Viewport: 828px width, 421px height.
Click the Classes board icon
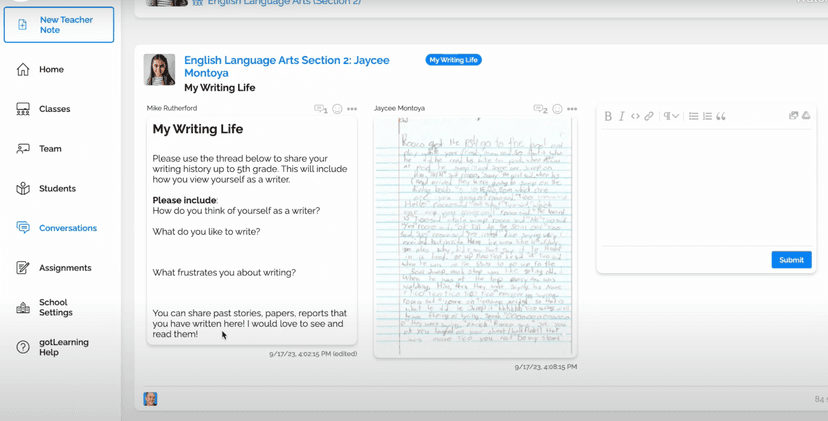(x=23, y=109)
